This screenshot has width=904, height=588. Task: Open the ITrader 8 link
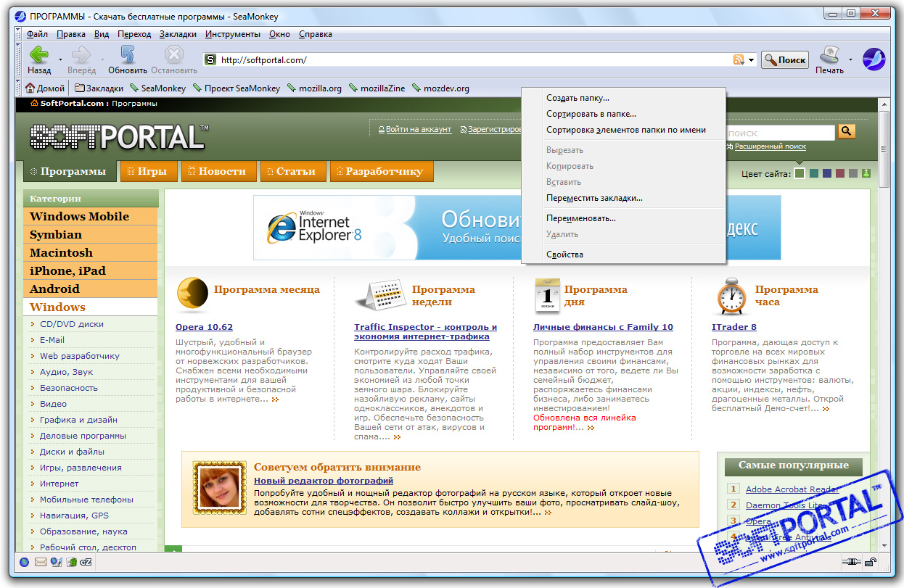[x=734, y=327]
